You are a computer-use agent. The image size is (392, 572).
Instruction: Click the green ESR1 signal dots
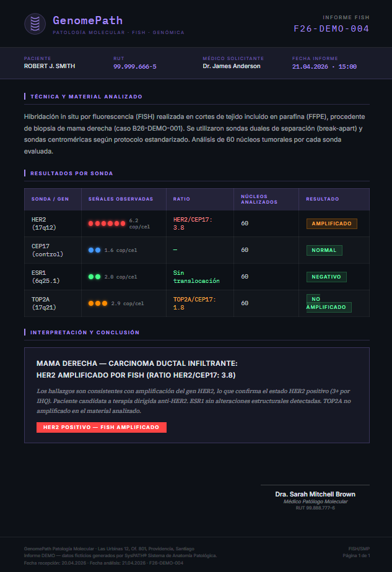click(95, 277)
